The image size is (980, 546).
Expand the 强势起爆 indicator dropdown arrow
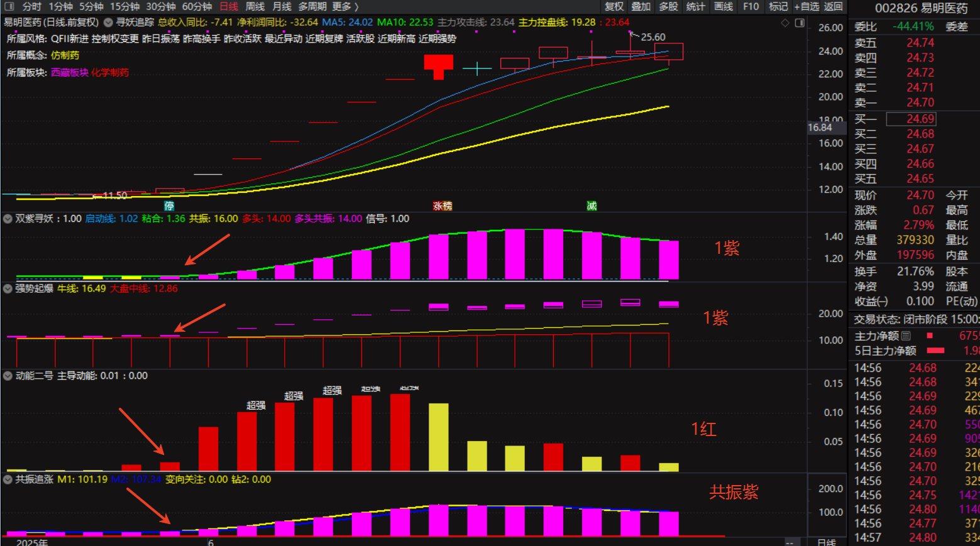(x=8, y=288)
